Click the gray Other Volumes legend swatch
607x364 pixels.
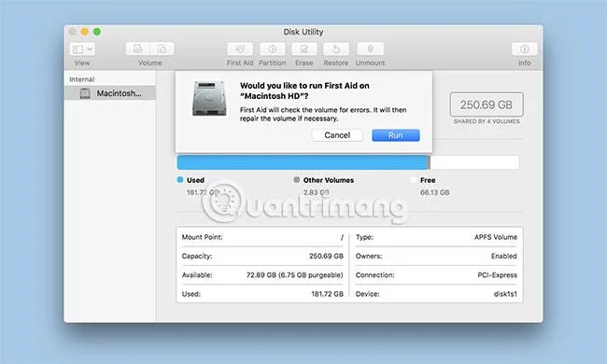click(297, 179)
